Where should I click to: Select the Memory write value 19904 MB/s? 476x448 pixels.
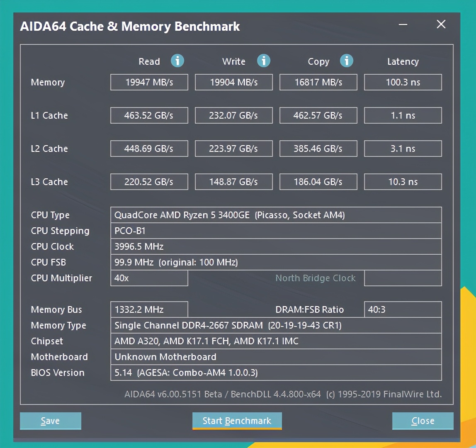point(234,82)
